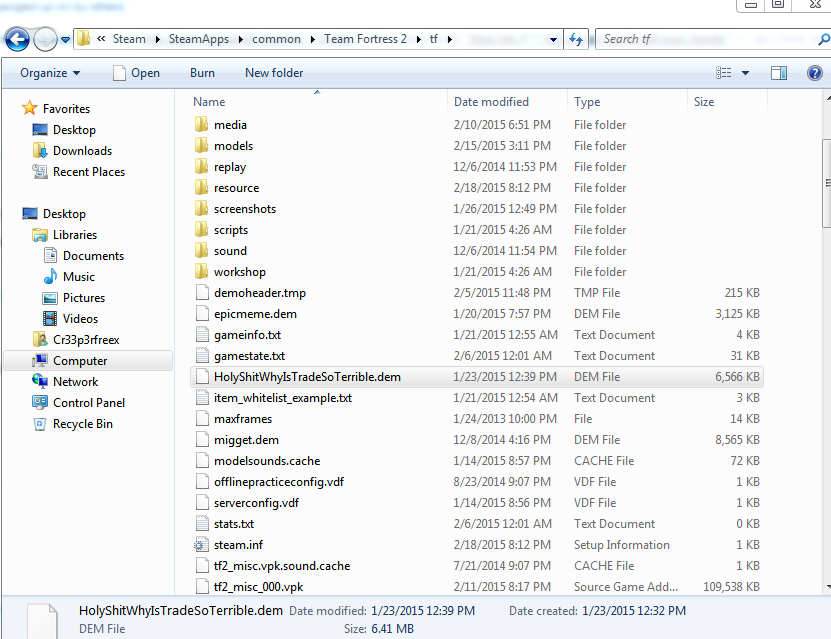Select the epicmeme.dem file icon
This screenshot has width=831, height=639.
pos(202,314)
